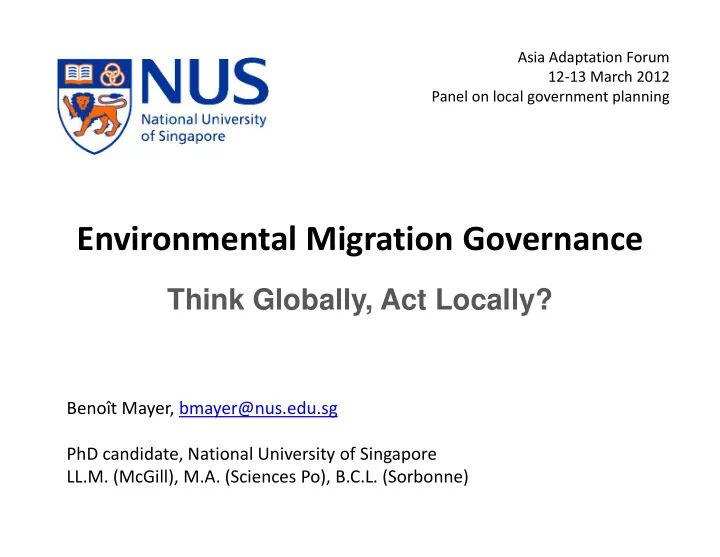The image size is (720, 557).
Task: Click the 'PhD candidate, National University of Singapore' line
Action: [252, 454]
